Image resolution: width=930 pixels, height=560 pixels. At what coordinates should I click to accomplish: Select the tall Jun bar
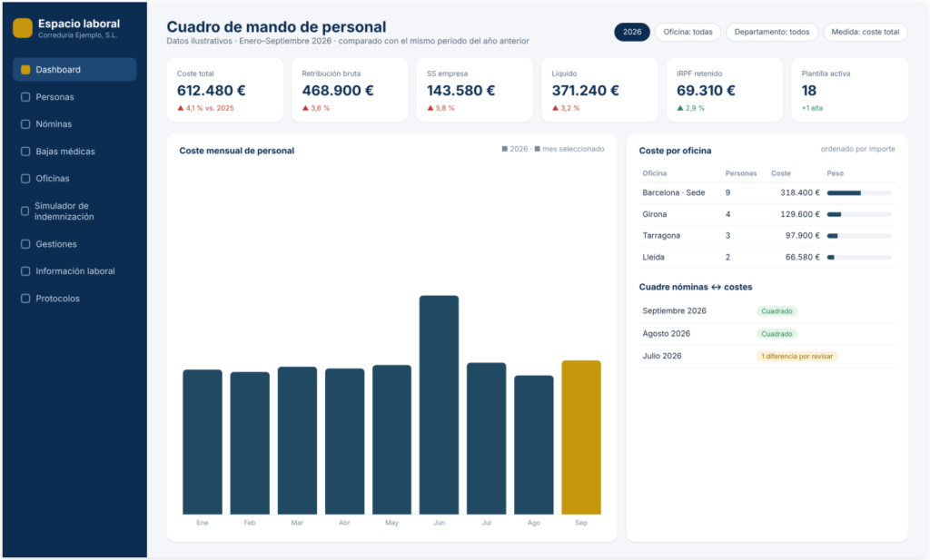coord(439,405)
